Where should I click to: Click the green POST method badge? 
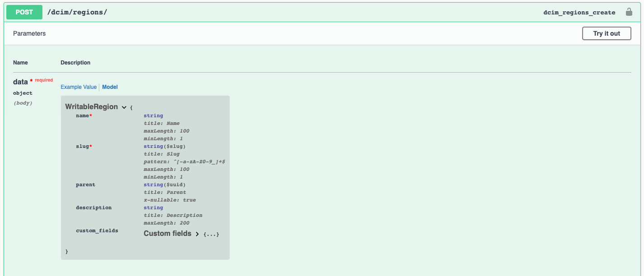24,12
